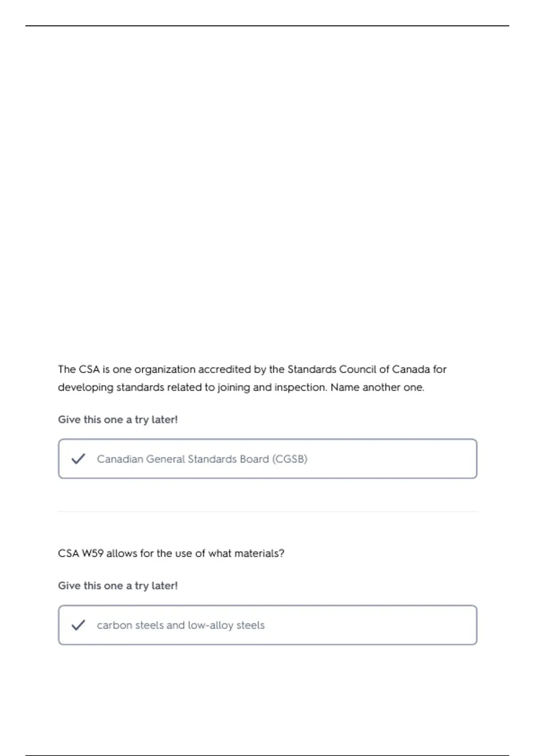Click the question about CSA W59 materials

tap(171, 553)
